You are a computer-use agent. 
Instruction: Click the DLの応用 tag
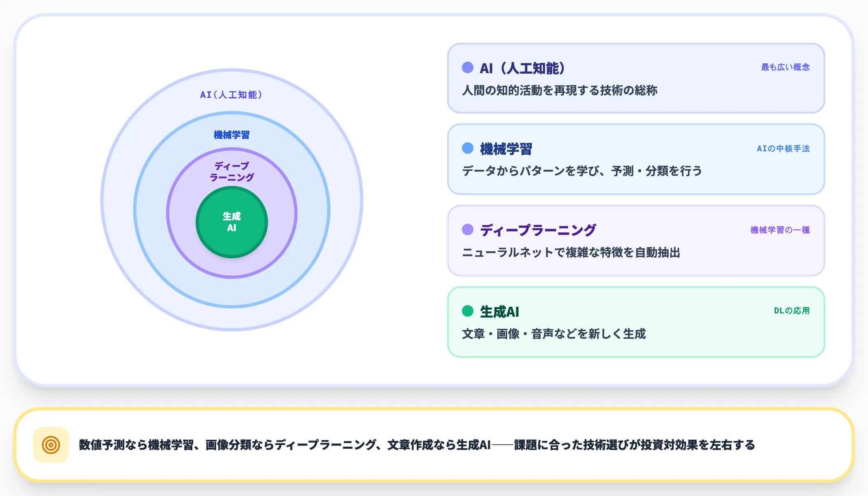[x=792, y=311]
